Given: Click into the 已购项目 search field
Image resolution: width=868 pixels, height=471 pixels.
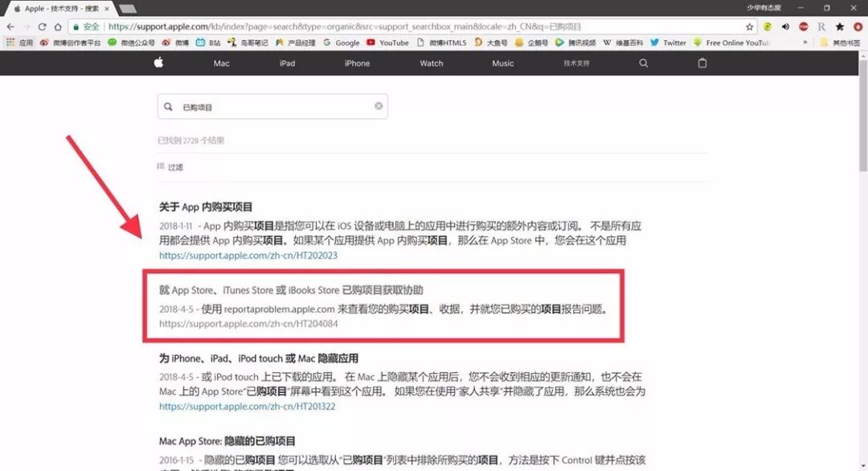Looking at the screenshot, I should (x=272, y=106).
